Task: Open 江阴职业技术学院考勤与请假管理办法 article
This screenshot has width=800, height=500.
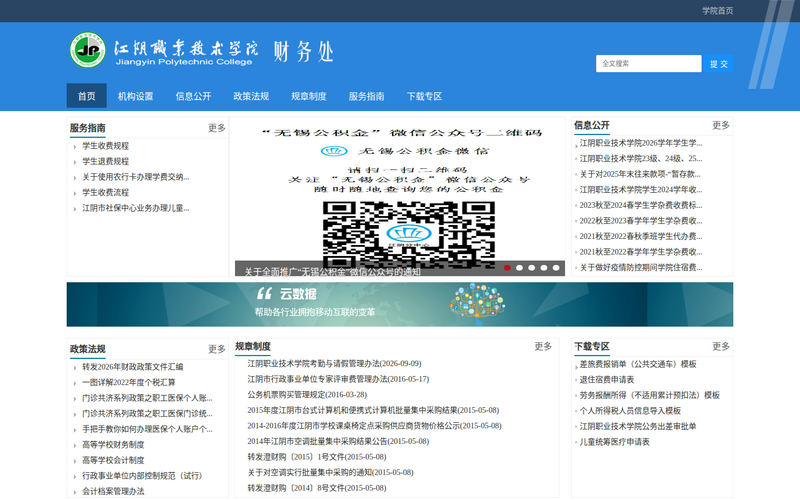Action: [x=334, y=364]
